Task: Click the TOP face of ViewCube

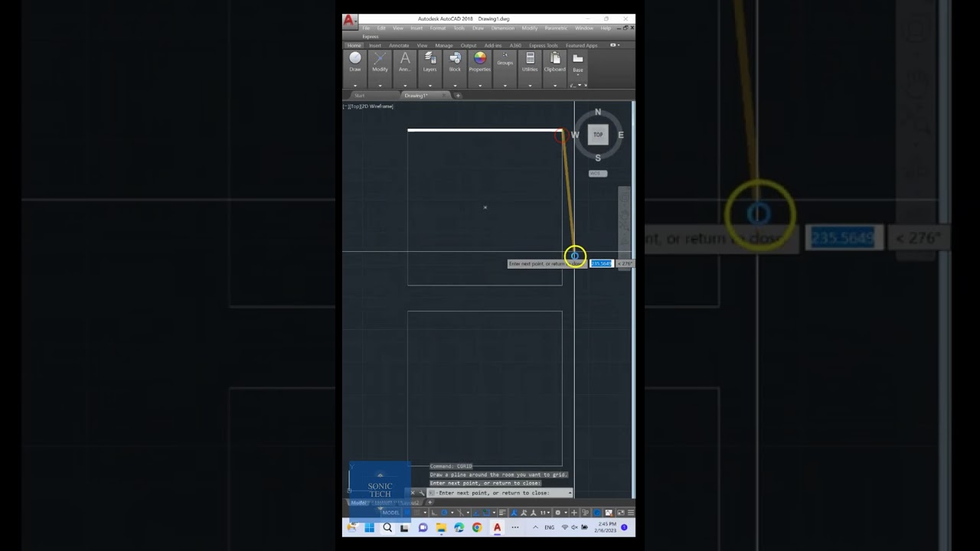Action: [598, 135]
